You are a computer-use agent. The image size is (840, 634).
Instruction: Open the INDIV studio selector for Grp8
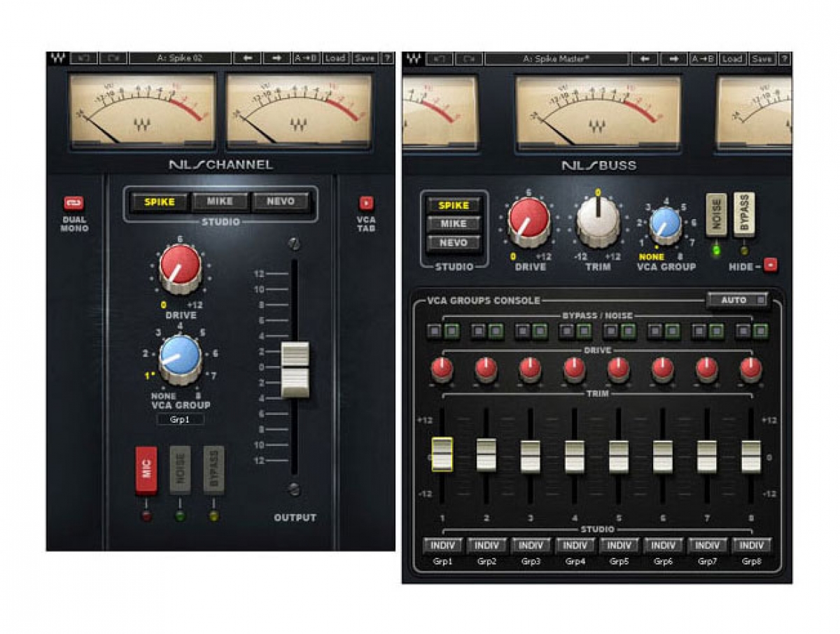point(752,545)
